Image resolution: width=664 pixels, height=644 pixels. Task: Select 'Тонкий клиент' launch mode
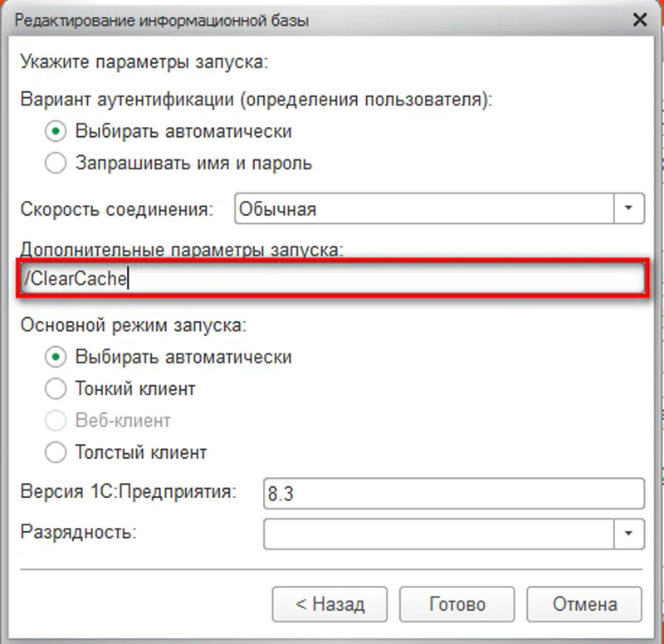pyautogui.click(x=56, y=388)
